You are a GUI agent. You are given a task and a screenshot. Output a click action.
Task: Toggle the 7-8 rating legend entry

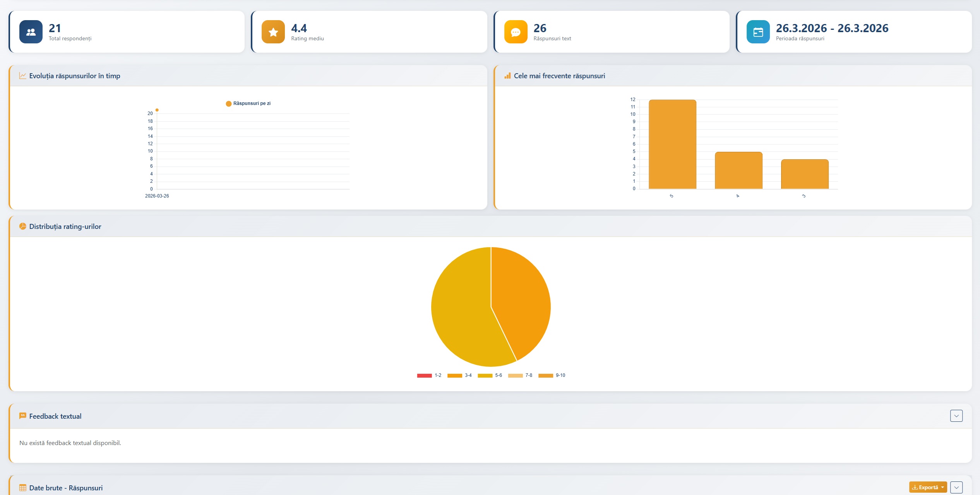(x=520, y=375)
